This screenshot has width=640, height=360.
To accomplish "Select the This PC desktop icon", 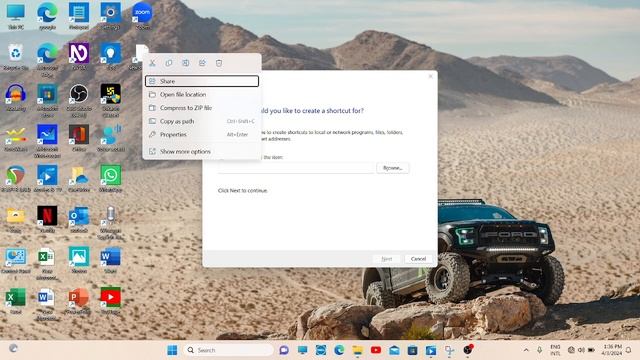I will [16, 16].
